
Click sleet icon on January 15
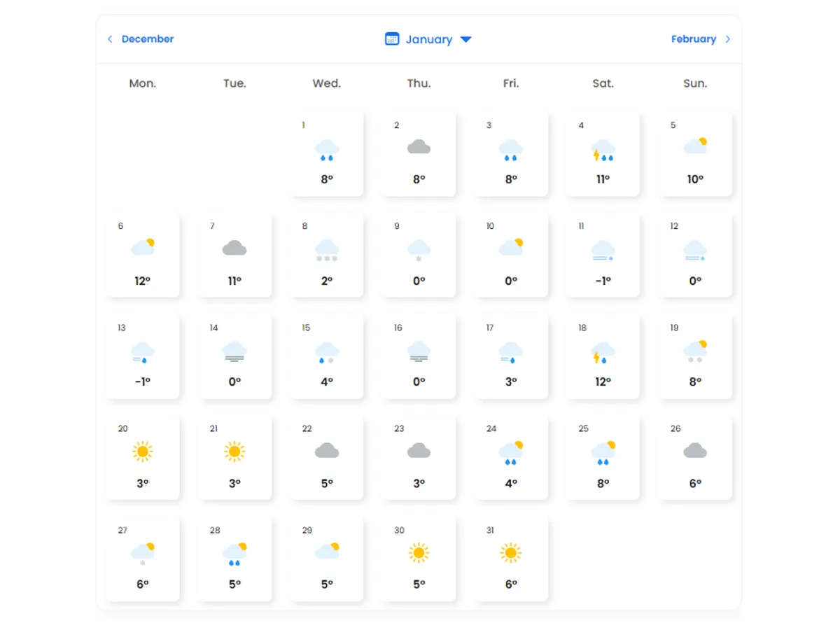[327, 351]
